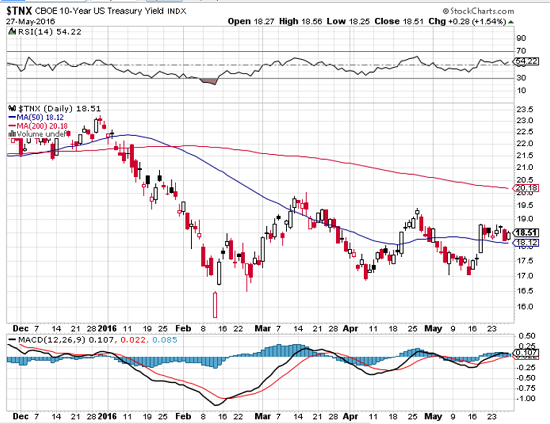Click the Chg +0.28 (+1.54%) value
This screenshot has width=550, height=424.
point(467,21)
